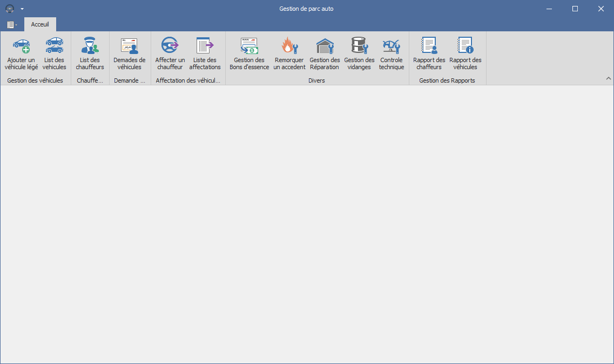
Task: Switch to the Acceuil ribbon tab
Action: [x=40, y=24]
